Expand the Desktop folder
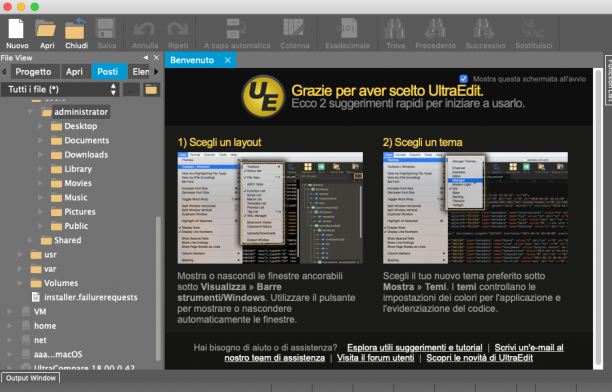Viewport: 612px width, 392px height. (x=40, y=126)
